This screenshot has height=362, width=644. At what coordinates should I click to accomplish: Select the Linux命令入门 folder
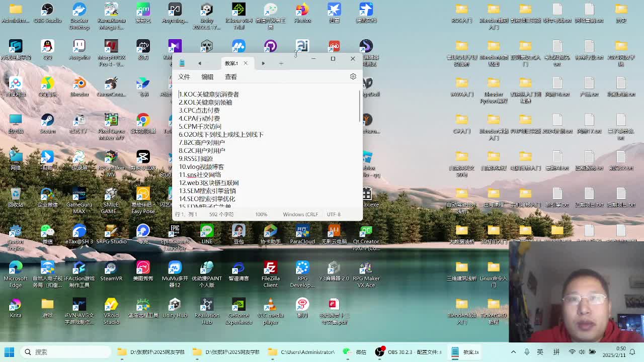pos(494,274)
